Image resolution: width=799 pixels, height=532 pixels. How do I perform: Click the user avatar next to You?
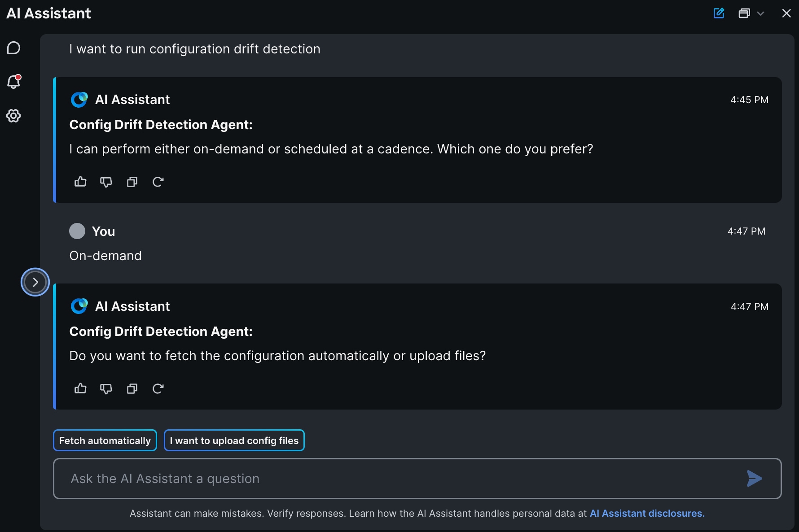tap(77, 231)
